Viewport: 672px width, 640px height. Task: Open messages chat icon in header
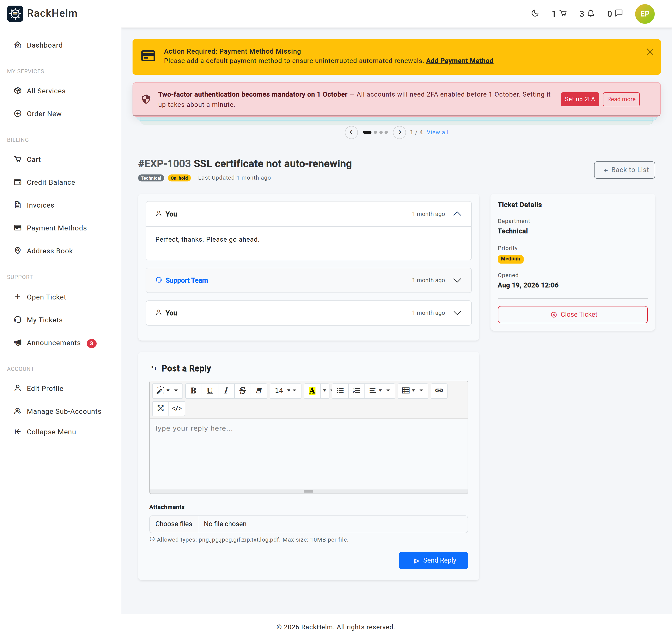click(x=615, y=14)
